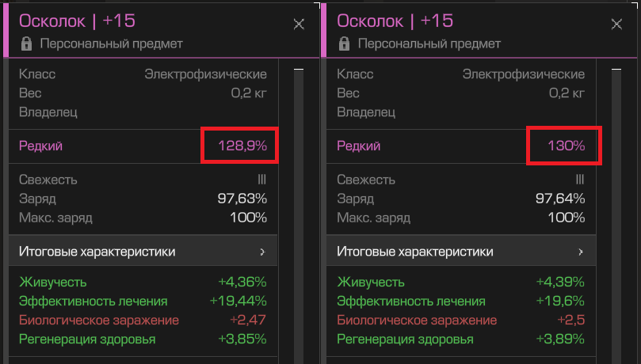Click the left Осколок | +15 title
641x364 pixels.
[x=78, y=21]
